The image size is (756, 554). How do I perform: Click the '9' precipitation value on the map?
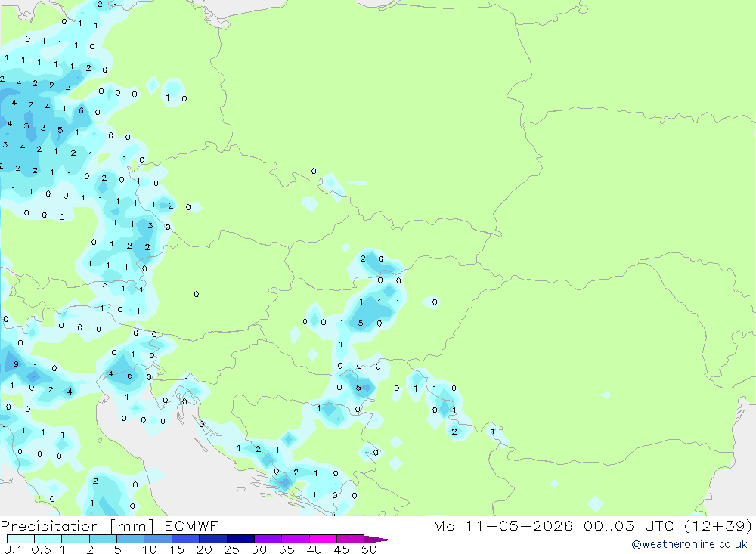click(x=17, y=364)
